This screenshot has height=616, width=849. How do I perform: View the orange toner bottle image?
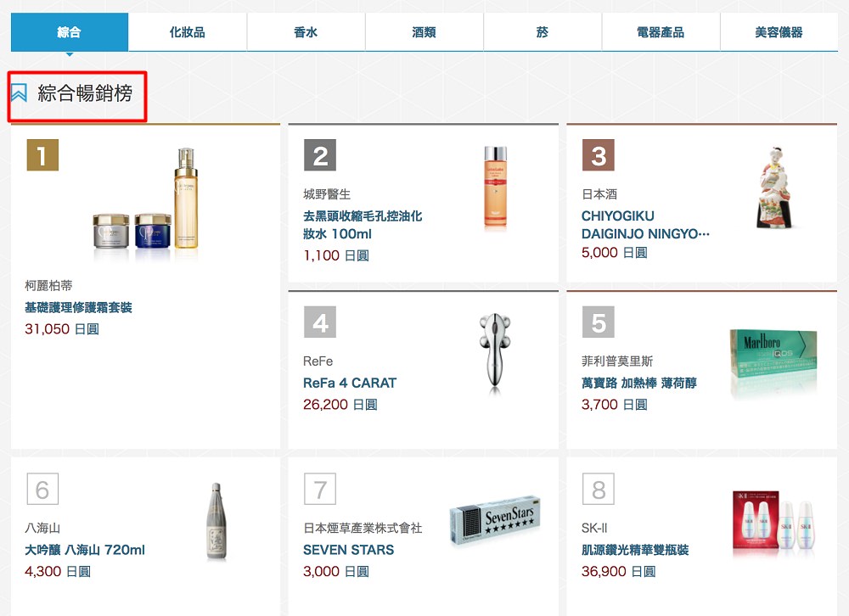[x=496, y=187]
